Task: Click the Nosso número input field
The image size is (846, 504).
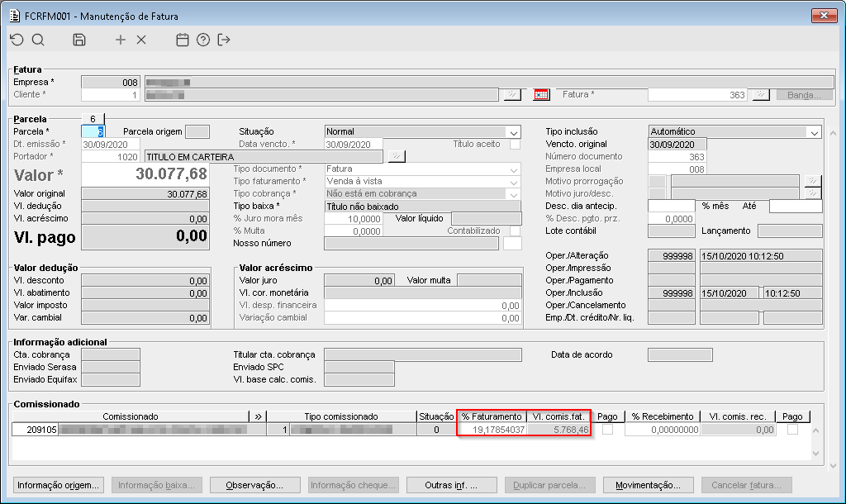Action: 411,244
